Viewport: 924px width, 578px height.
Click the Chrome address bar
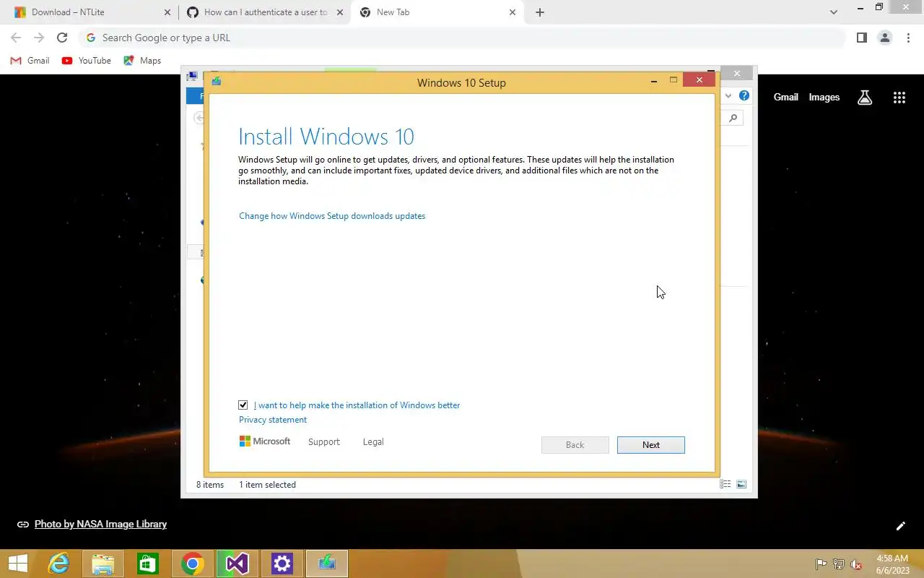point(462,38)
